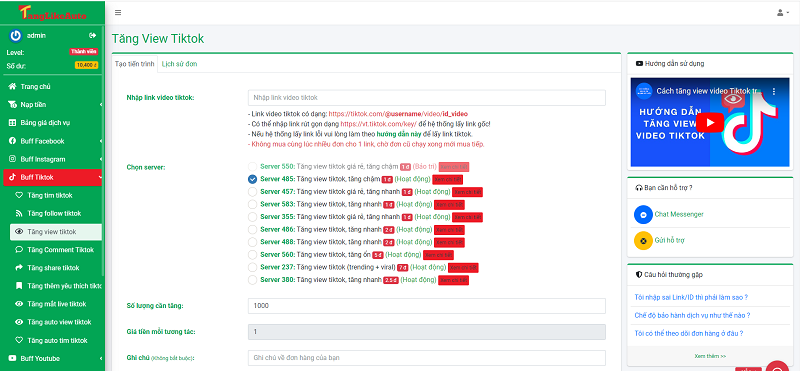Open the hướng dẫn này link
The image size is (800, 371).
(x=398, y=134)
